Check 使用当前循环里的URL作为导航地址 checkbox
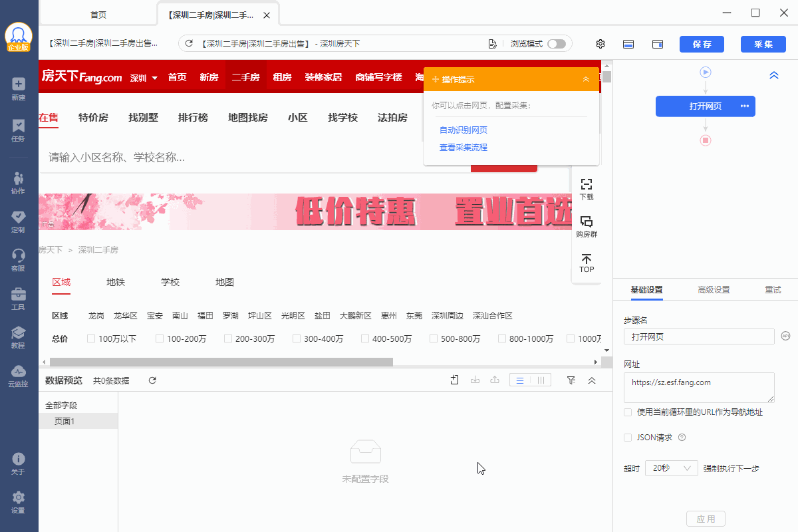The height and width of the screenshot is (532, 798). pyautogui.click(x=628, y=412)
